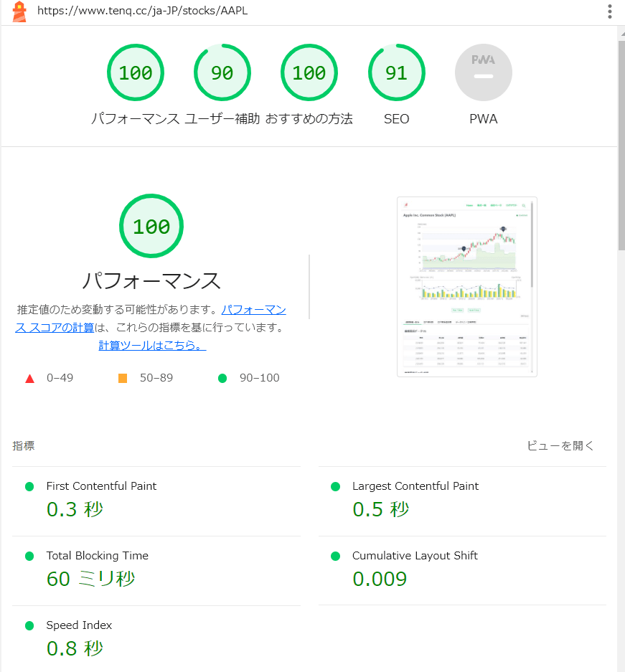
Task: Toggle ビューを開く for metrics
Action: [x=560, y=445]
